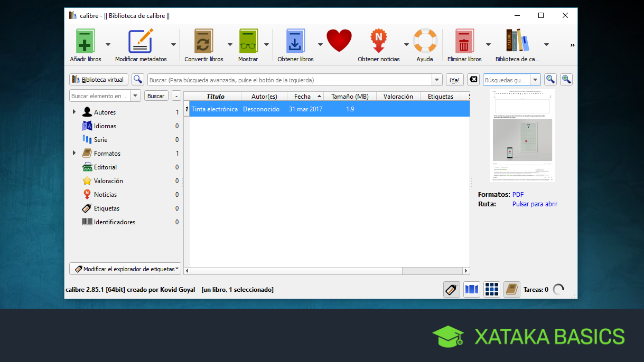The height and width of the screenshot is (362, 644).
Task: Sort by the Título column header
Action: [216, 96]
